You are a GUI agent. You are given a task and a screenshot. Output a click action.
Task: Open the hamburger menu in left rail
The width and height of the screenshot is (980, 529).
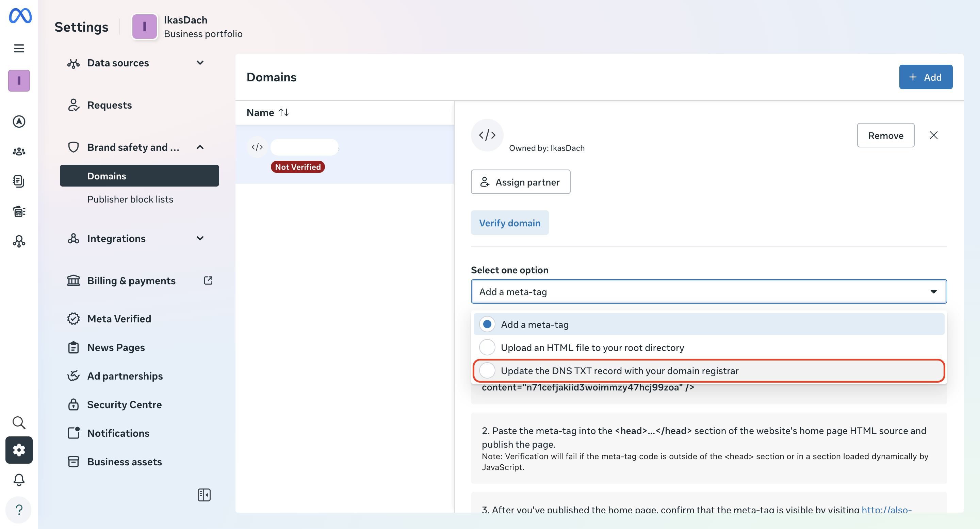[x=19, y=48]
